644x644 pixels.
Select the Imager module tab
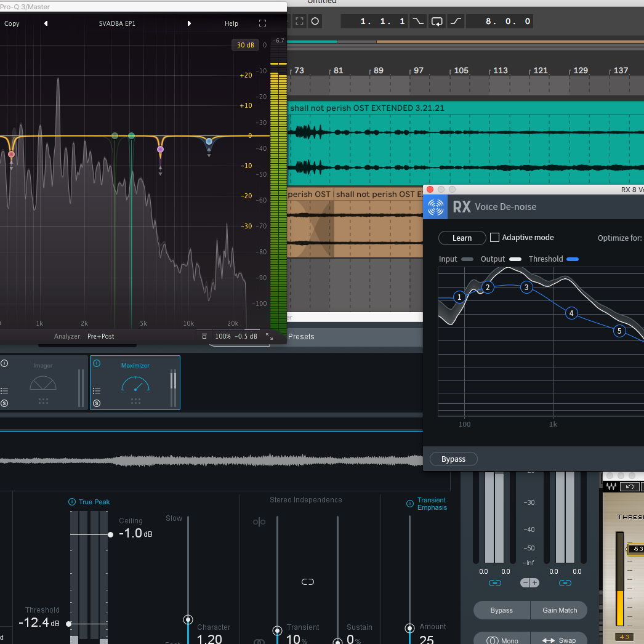point(43,383)
